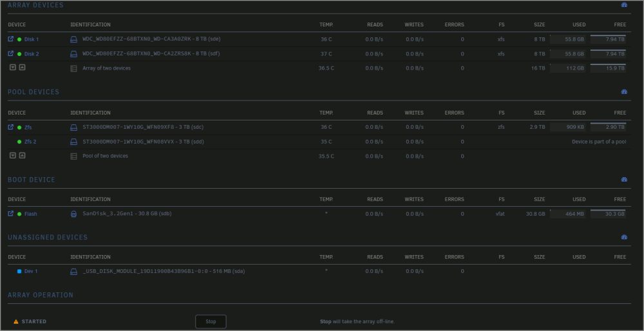Open the Disk 1 settings link
Image resolution: width=644 pixels, height=331 pixels.
pyautogui.click(x=32, y=39)
